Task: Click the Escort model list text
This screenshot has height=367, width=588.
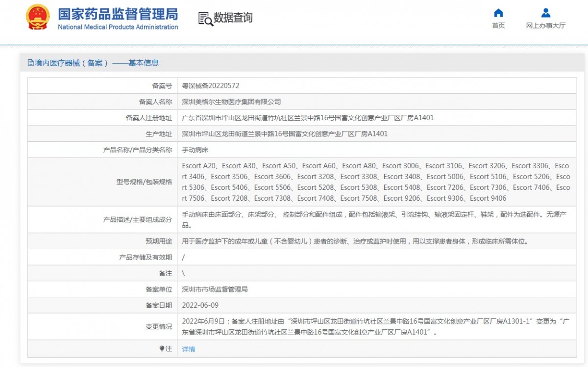Action: pyautogui.click(x=376, y=182)
